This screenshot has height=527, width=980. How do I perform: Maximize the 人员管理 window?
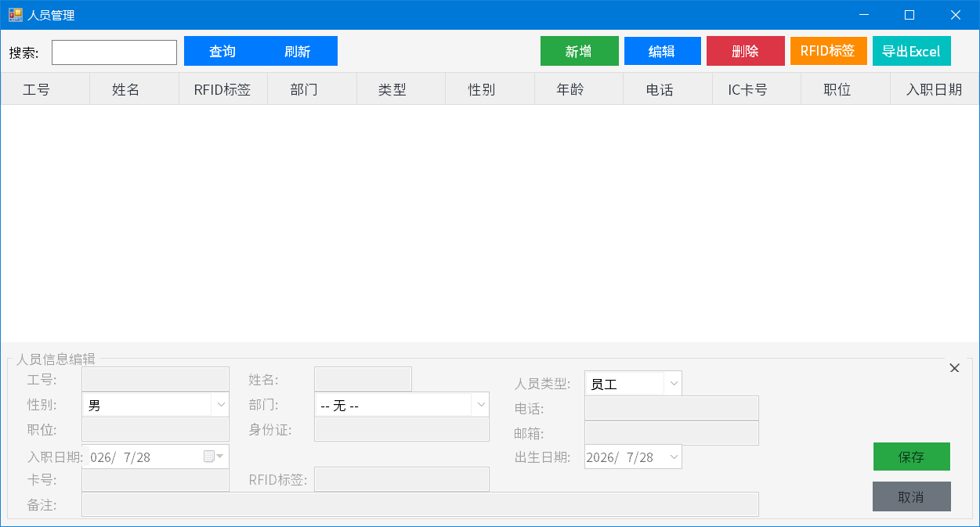[x=909, y=15]
